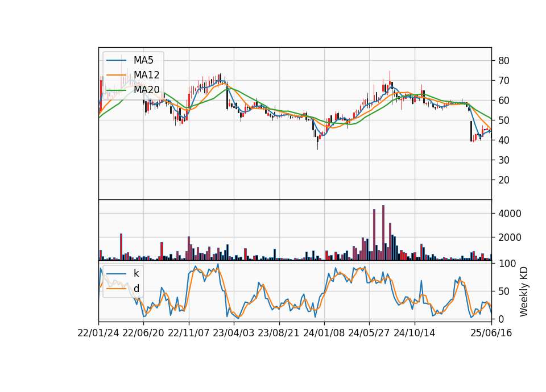Click the 24/05/27 date tick label
Viewport: 546px width, 392px height.
pos(369,333)
